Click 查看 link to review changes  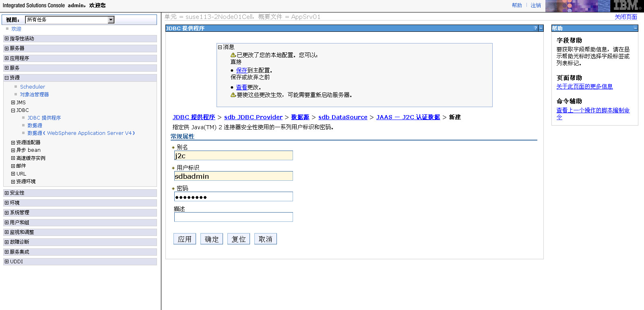[242, 87]
